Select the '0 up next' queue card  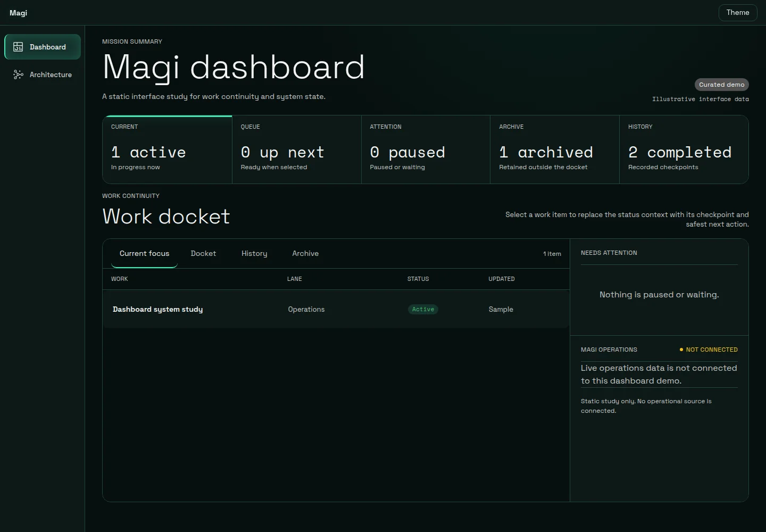pyautogui.click(x=297, y=149)
